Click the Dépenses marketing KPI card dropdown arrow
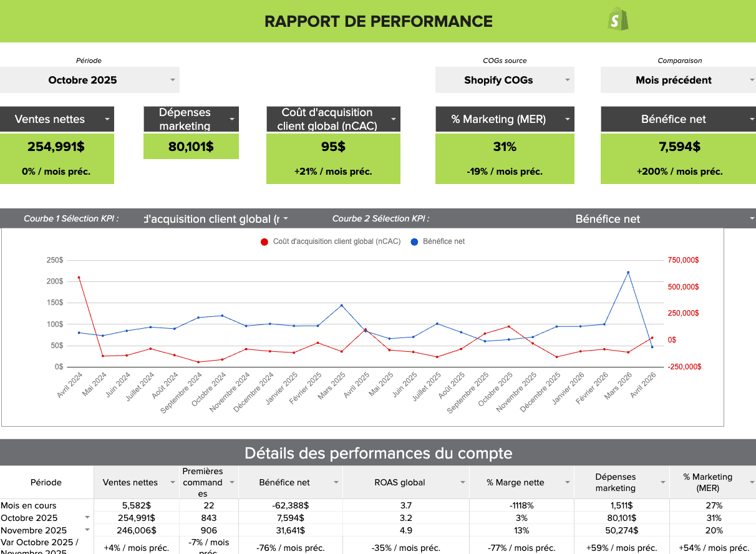Viewport: 756px width, 554px height. click(232, 119)
